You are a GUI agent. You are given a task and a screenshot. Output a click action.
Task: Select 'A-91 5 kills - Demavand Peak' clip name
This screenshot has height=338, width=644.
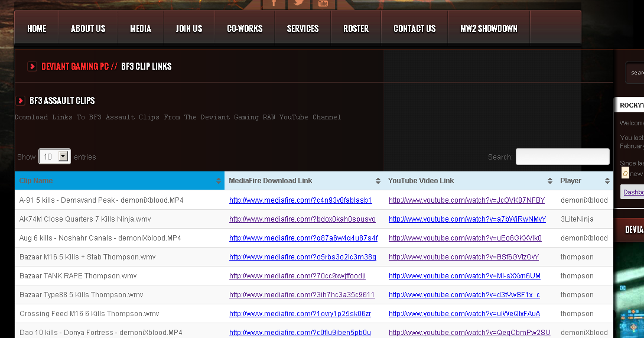pos(102,200)
